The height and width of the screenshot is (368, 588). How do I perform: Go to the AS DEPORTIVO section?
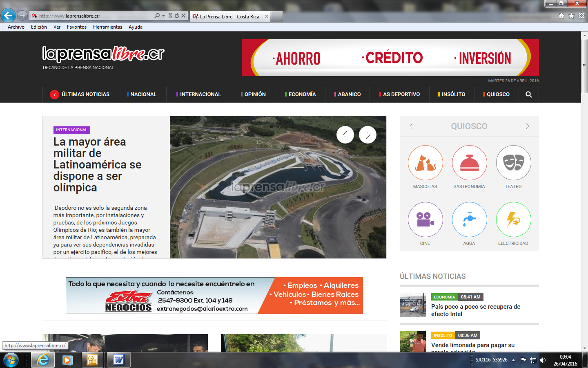click(401, 94)
